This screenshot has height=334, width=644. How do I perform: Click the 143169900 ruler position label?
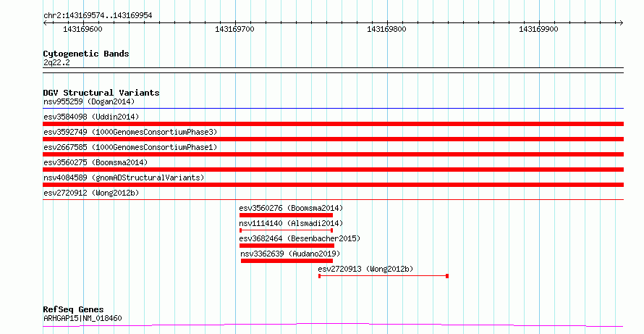[538, 29]
